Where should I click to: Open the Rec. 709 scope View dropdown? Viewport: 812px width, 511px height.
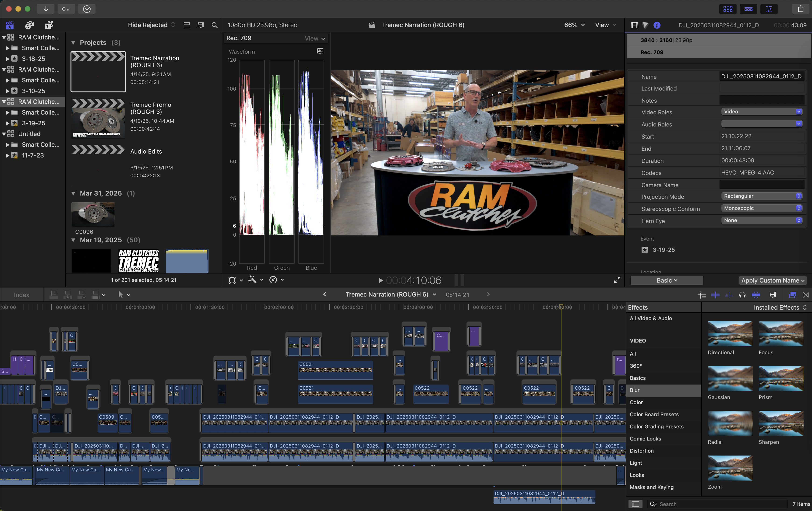(315, 38)
